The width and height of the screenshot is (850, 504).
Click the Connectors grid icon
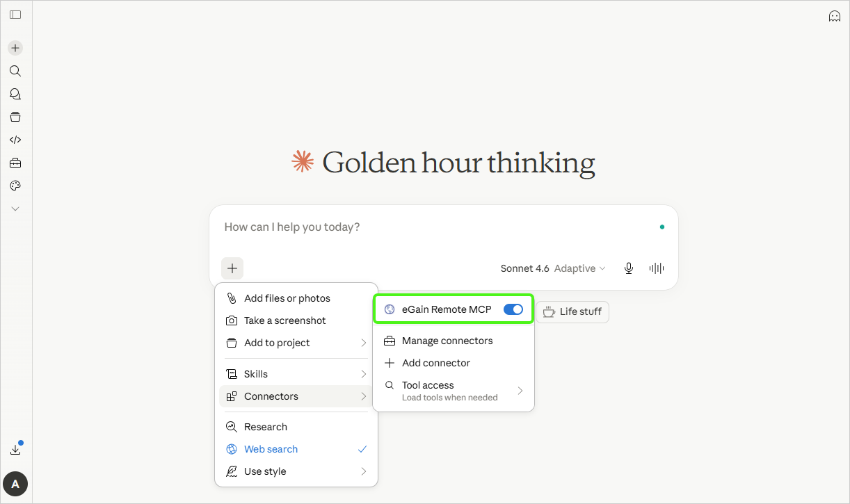232,396
